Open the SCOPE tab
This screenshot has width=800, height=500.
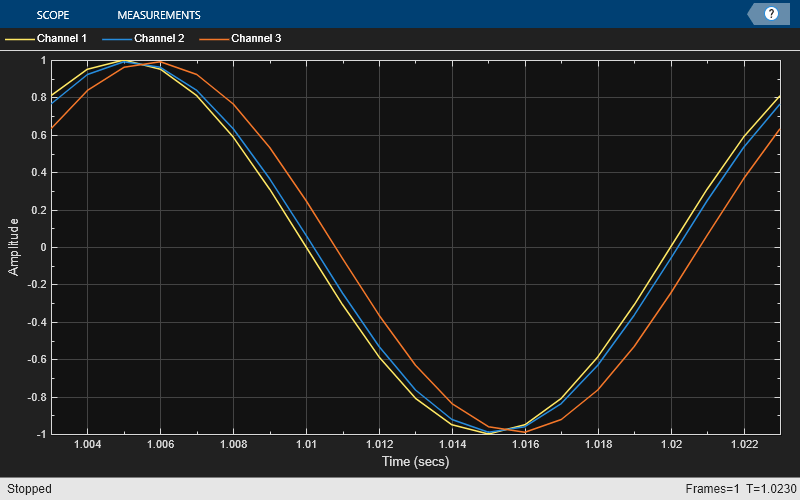tap(53, 15)
